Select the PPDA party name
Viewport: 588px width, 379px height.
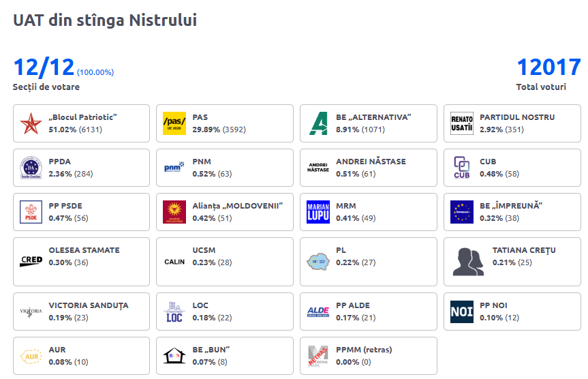pyautogui.click(x=60, y=162)
